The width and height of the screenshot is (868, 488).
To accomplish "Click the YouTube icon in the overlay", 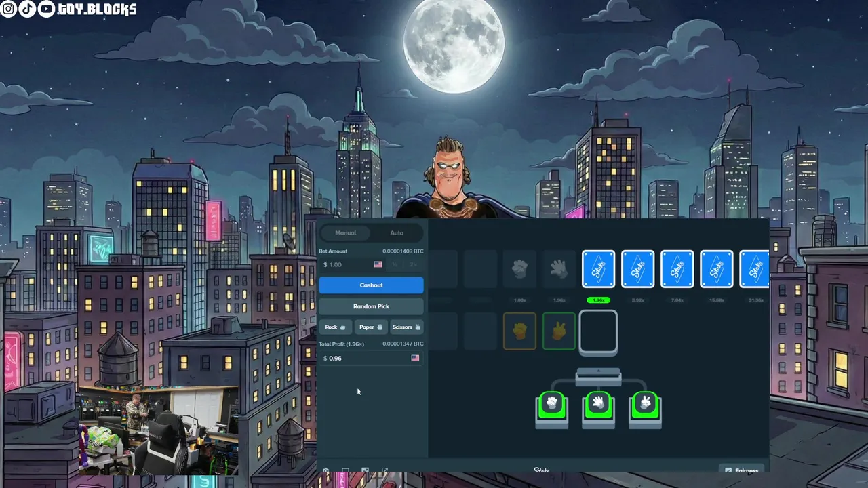I will tap(46, 9).
